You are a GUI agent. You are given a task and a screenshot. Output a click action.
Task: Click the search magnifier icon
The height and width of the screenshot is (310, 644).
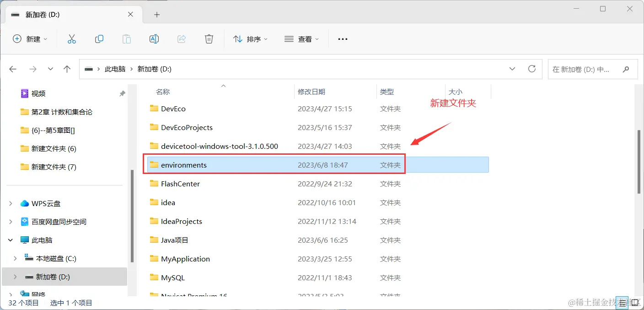[626, 70]
